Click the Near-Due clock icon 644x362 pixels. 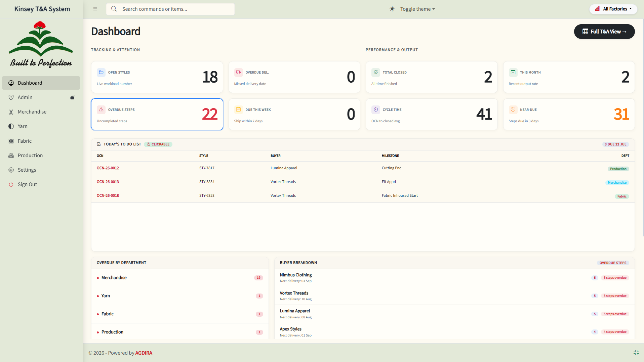pos(513,109)
